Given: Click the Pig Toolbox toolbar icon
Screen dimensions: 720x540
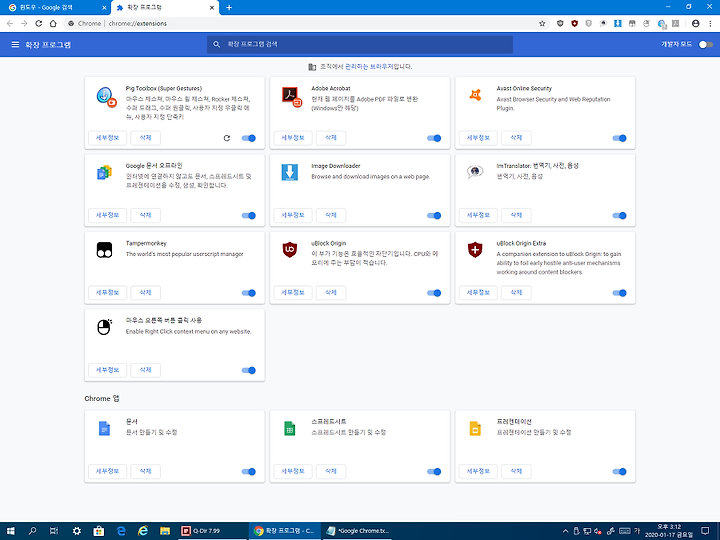Looking at the screenshot, I should click(x=661, y=23).
